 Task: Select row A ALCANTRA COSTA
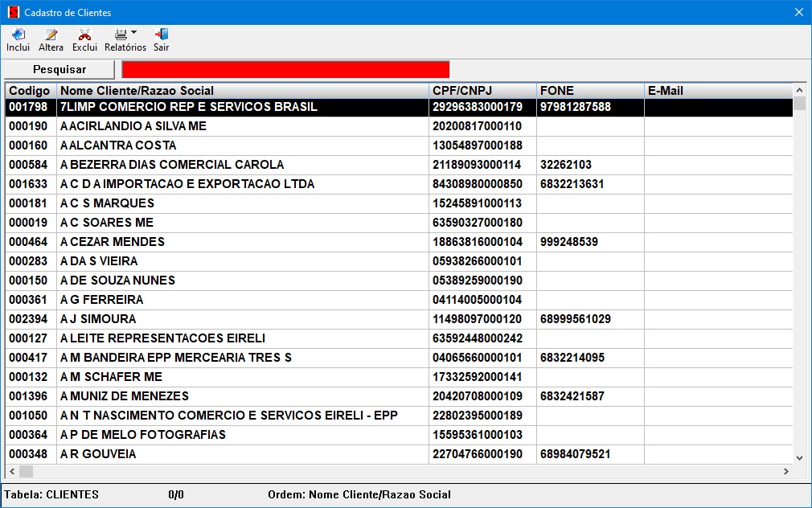point(399,145)
